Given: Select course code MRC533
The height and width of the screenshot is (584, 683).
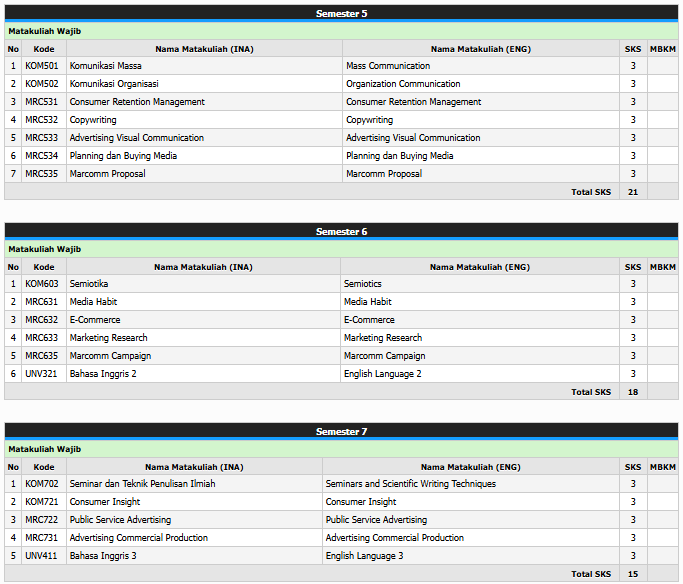Looking at the screenshot, I should [x=42, y=138].
